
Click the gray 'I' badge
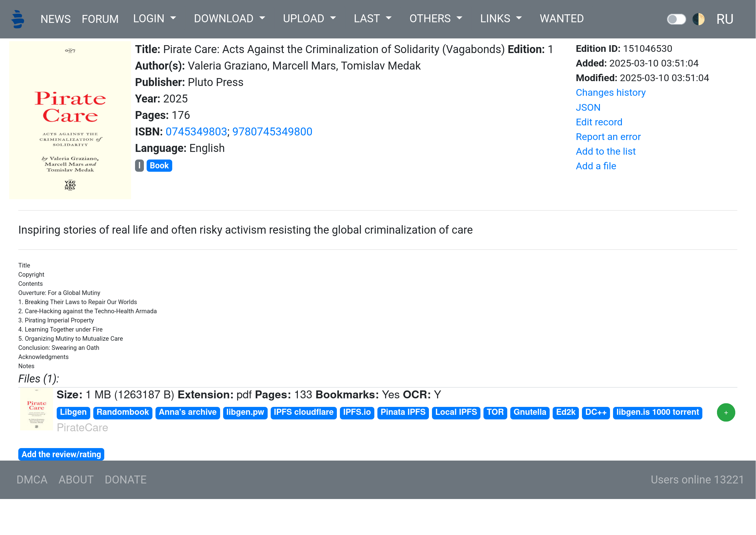139,165
